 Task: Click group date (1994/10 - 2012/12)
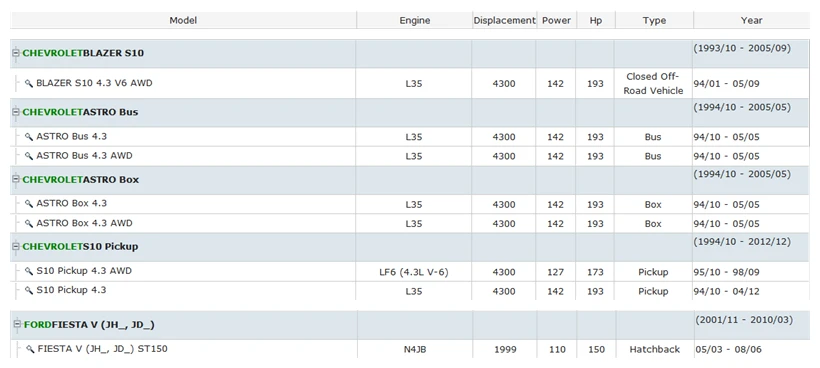coord(742,242)
